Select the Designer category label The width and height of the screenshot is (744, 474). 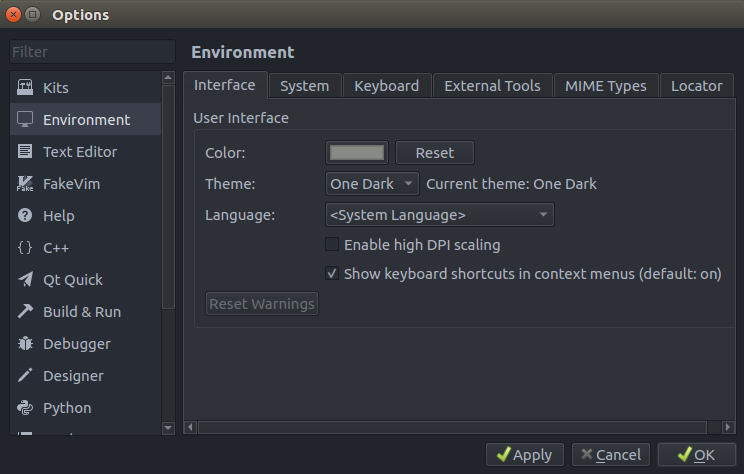tap(74, 376)
